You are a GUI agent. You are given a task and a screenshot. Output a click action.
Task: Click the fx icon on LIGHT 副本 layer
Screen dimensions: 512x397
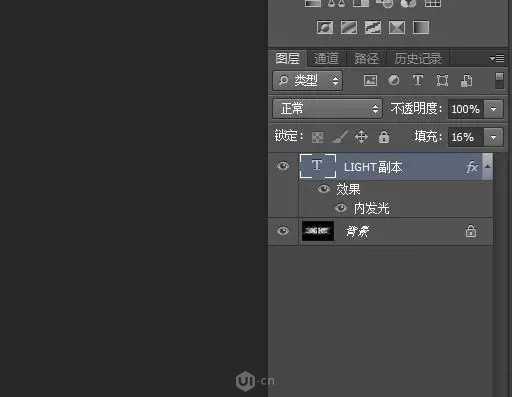(471, 167)
